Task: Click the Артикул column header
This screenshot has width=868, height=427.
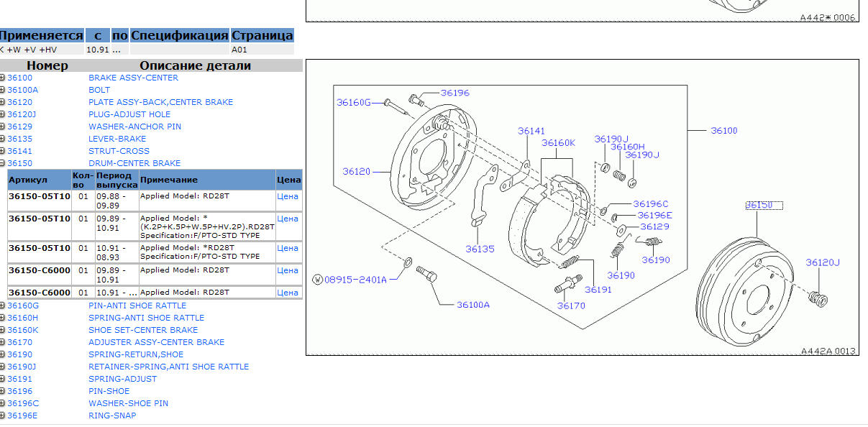Action: [29, 180]
